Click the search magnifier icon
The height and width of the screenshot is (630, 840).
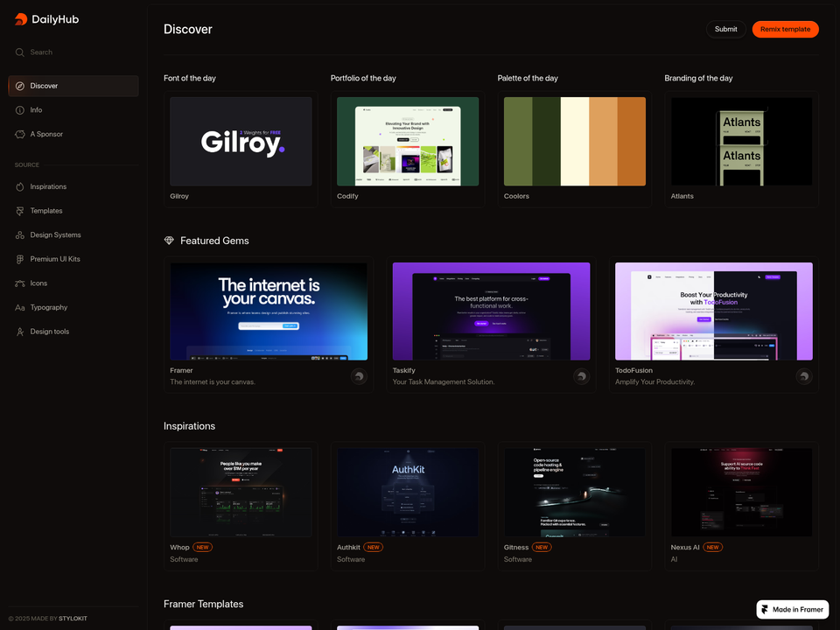coord(20,52)
